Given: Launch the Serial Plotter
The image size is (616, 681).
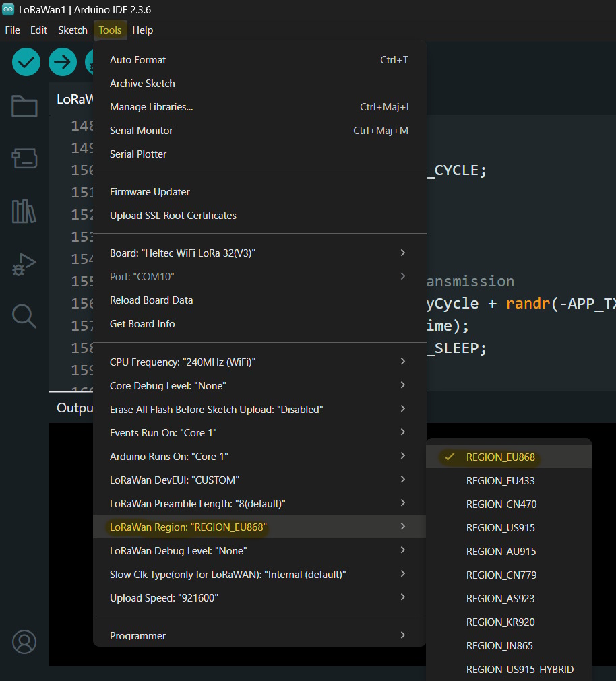Looking at the screenshot, I should coord(259,154).
